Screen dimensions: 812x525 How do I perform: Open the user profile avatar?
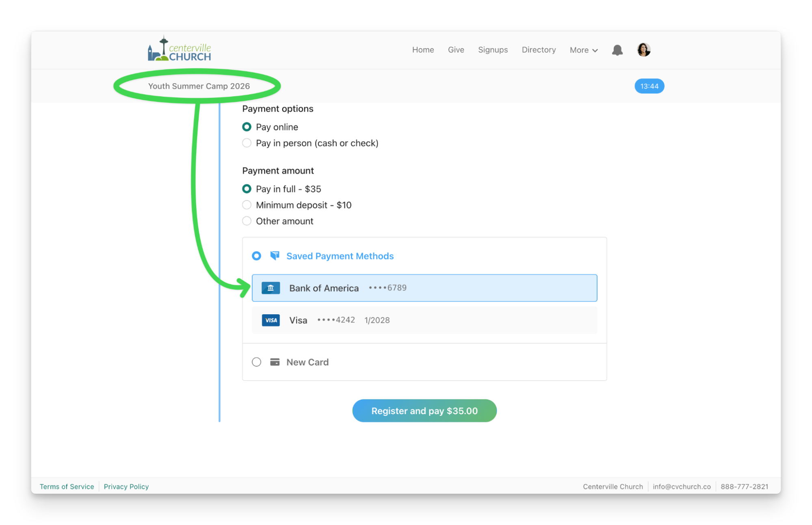(x=643, y=50)
